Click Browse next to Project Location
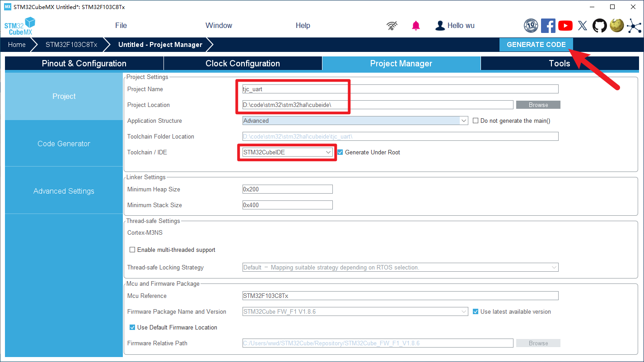This screenshot has width=644, height=362. pos(538,105)
